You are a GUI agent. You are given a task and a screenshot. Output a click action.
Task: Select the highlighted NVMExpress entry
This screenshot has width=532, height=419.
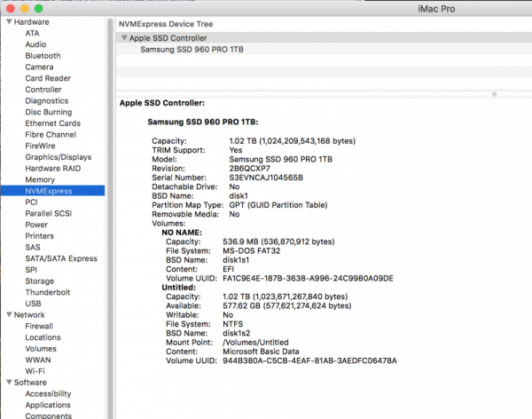(53, 191)
